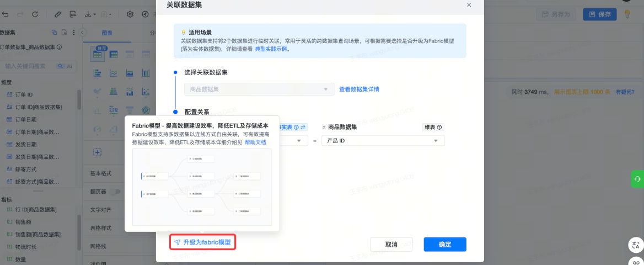The image size is (644, 265).
Task: Close the 关联数据集 dialog
Action: [x=469, y=5]
